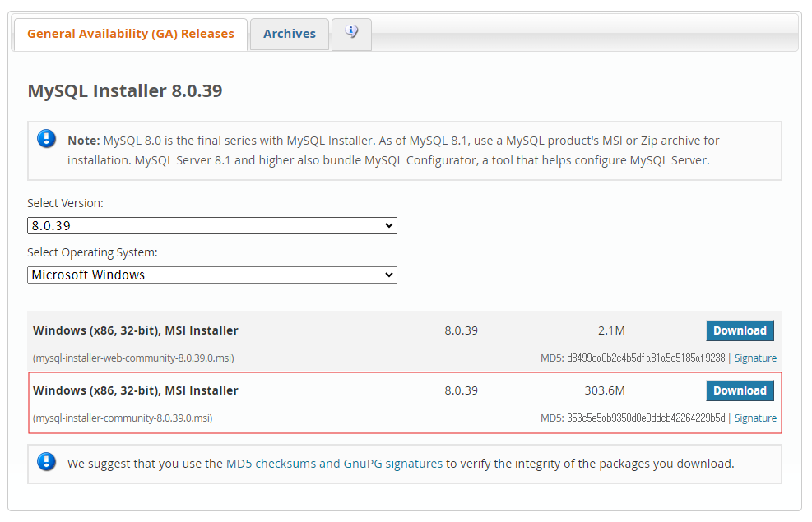Click the 2.1M file size value
Screen dimensions: 812x522
(x=611, y=331)
